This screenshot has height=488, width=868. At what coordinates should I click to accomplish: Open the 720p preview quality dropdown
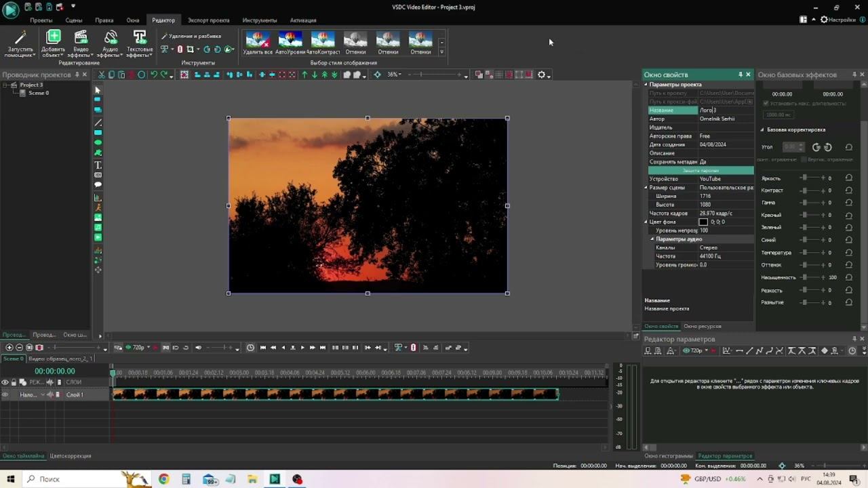139,348
